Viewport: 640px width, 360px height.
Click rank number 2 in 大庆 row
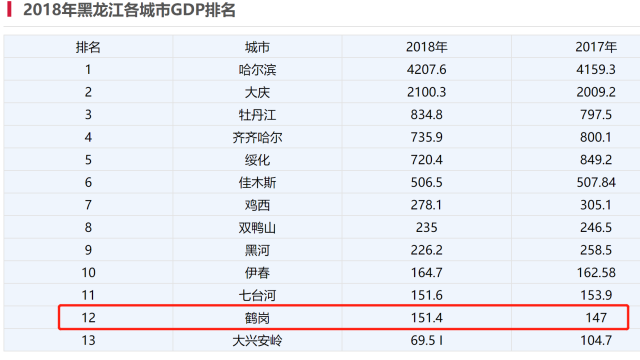(x=88, y=92)
